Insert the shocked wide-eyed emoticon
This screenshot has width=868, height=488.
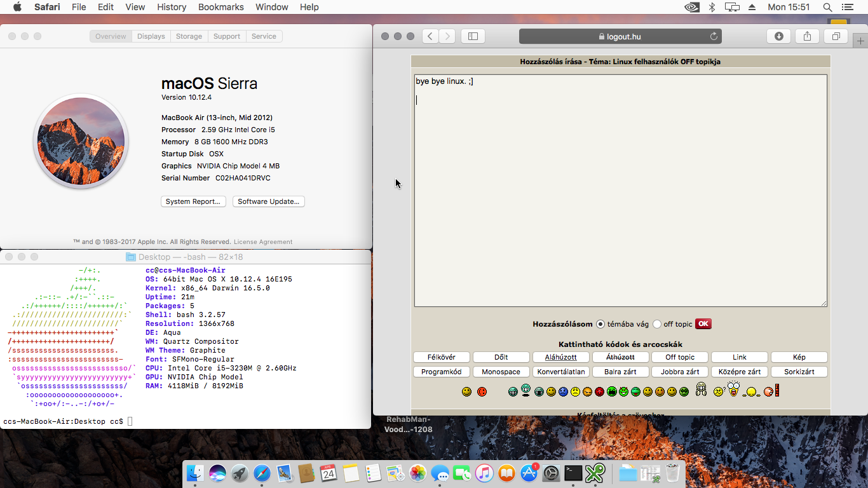(x=733, y=389)
